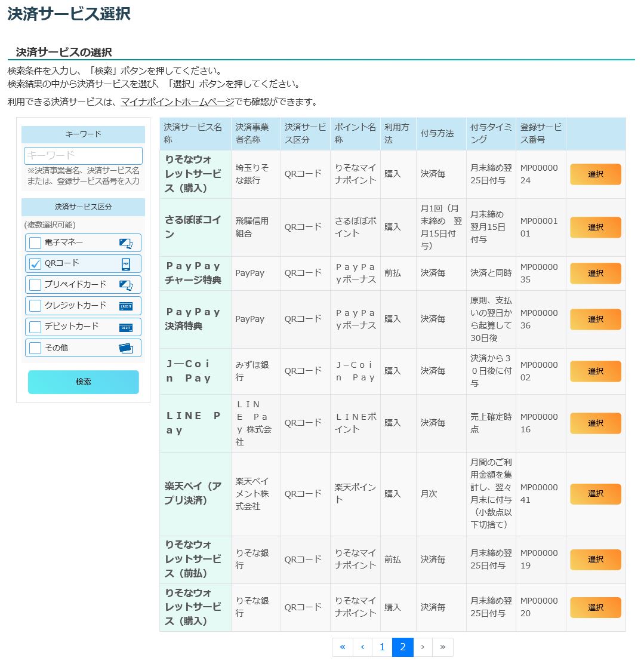Select 楽天ペイ（アプリ決済） service
The height and width of the screenshot is (667, 644).
tap(595, 493)
